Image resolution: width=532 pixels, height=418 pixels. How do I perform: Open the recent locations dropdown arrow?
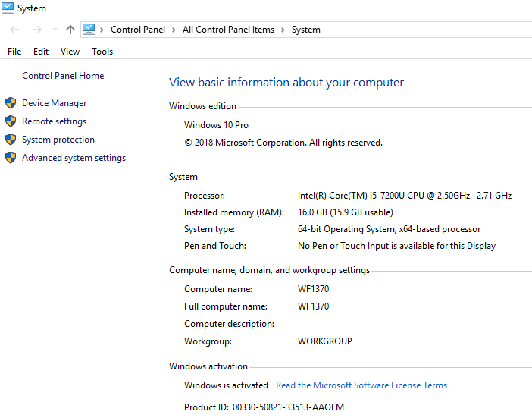coord(55,30)
